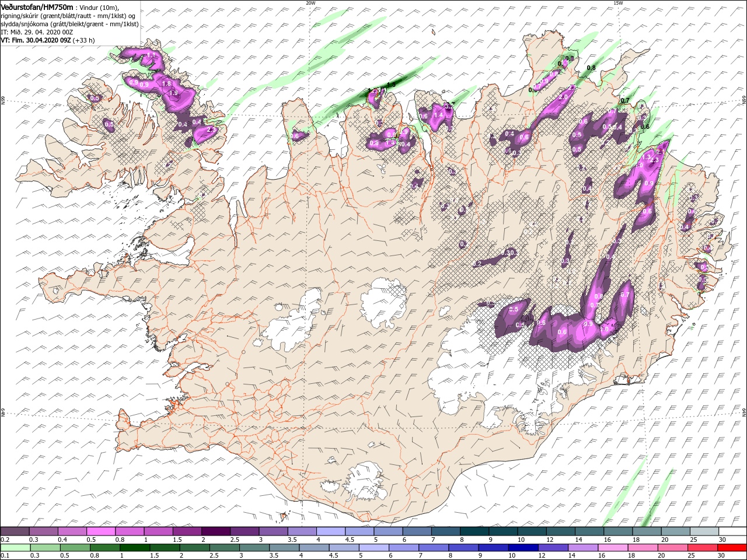Click the Veðurstofan/HM750m title text
Image resolution: width=747 pixels, height=560 pixels.
tap(37, 6)
